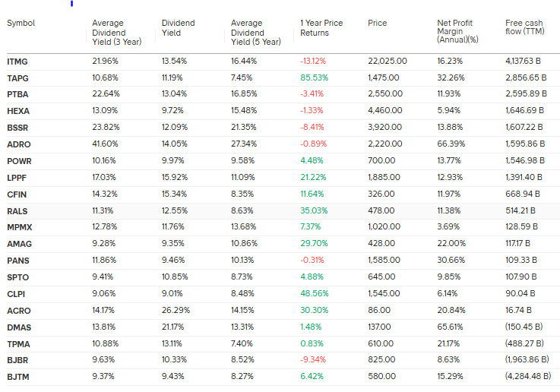Open the LPPF stock link
Viewport: 560px width, 392px height.
point(17,175)
